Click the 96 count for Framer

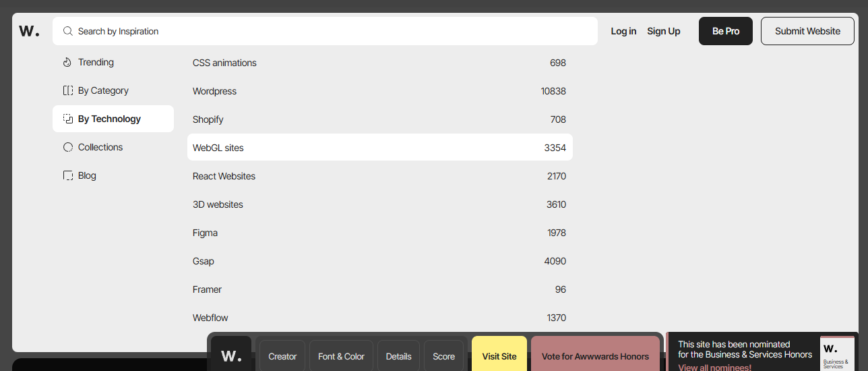(x=561, y=289)
